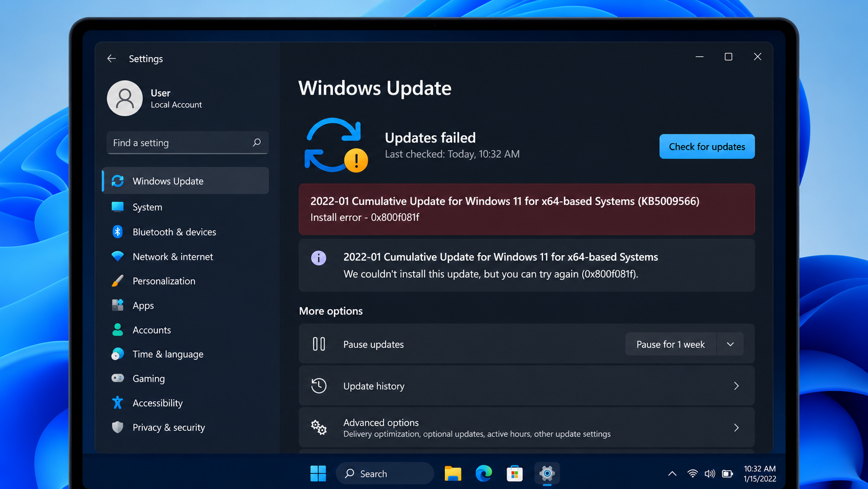This screenshot has height=489, width=868.
Task: Click the Accessibility figure icon
Action: pyautogui.click(x=118, y=403)
